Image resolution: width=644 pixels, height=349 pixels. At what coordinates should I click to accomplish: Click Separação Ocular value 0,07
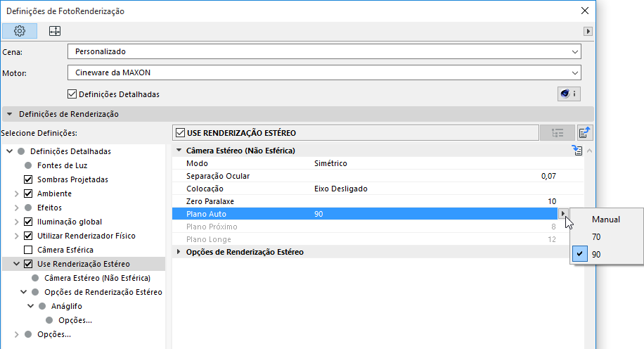click(548, 176)
